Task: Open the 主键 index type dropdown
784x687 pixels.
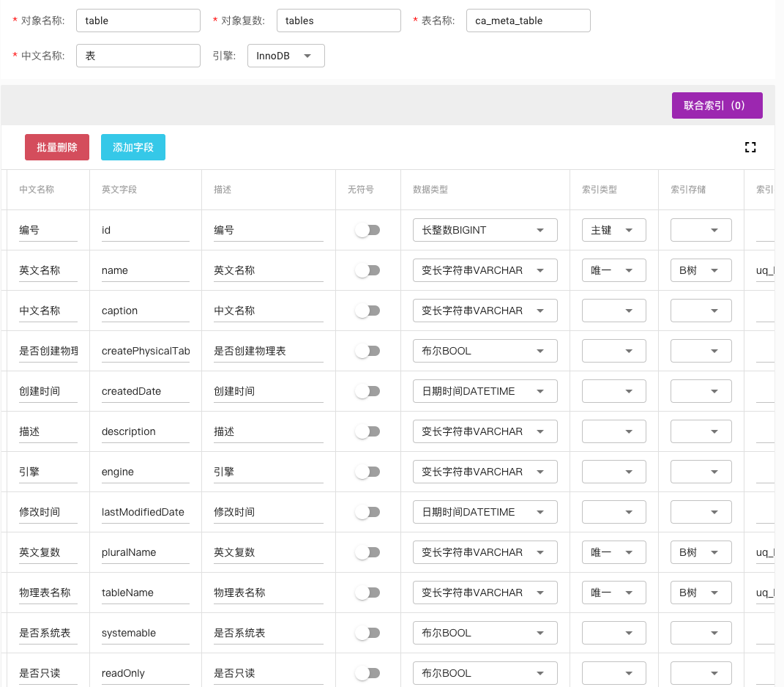Action: point(614,230)
